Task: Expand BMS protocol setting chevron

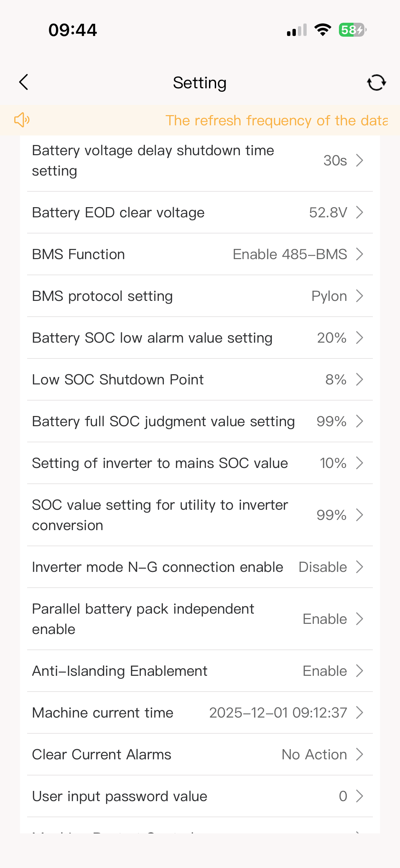Action: click(x=360, y=296)
